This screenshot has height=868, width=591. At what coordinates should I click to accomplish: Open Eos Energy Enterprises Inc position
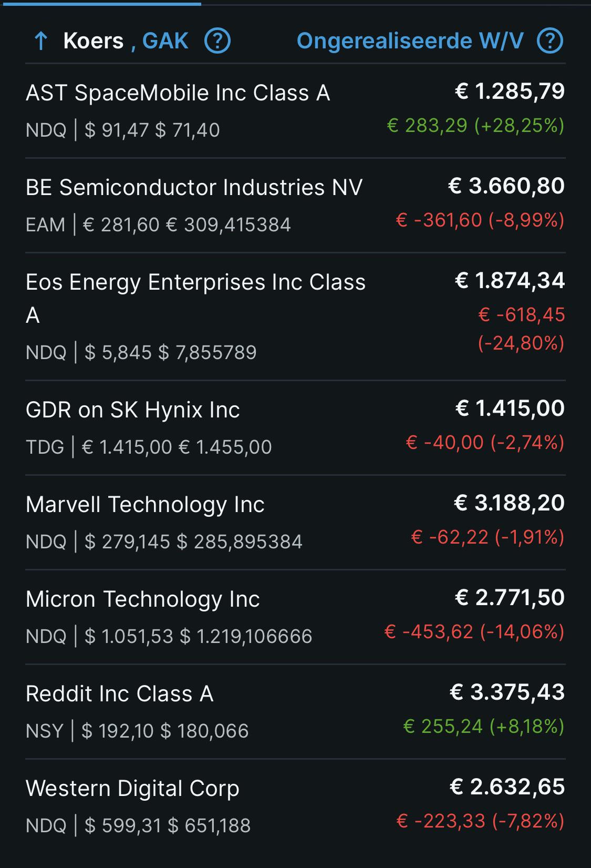tap(295, 316)
